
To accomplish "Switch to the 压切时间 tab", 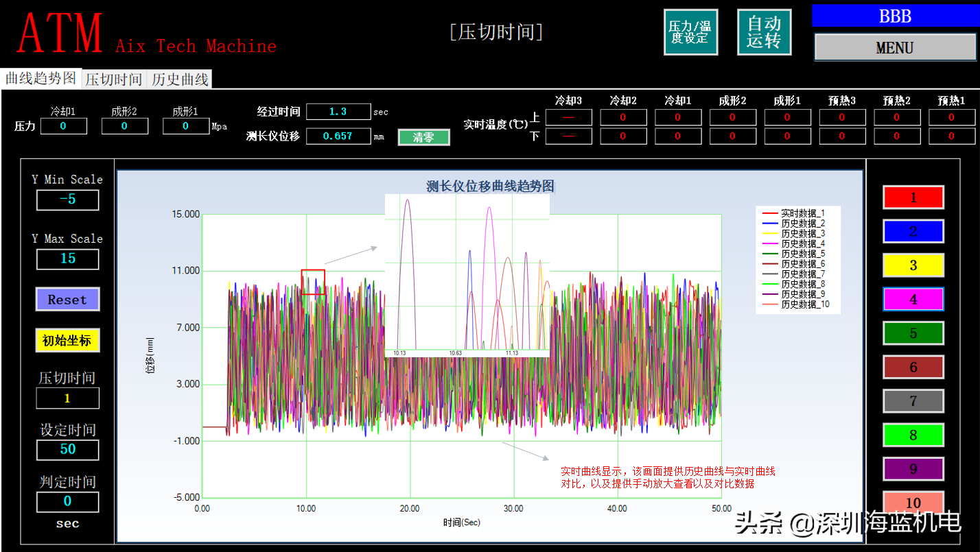I will click(x=114, y=80).
